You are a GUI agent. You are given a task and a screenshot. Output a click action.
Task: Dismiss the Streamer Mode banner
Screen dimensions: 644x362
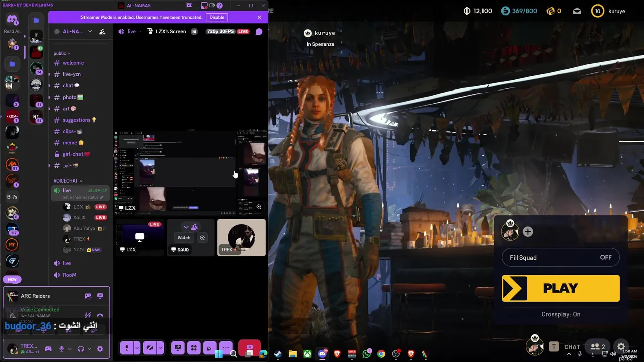pos(259,17)
